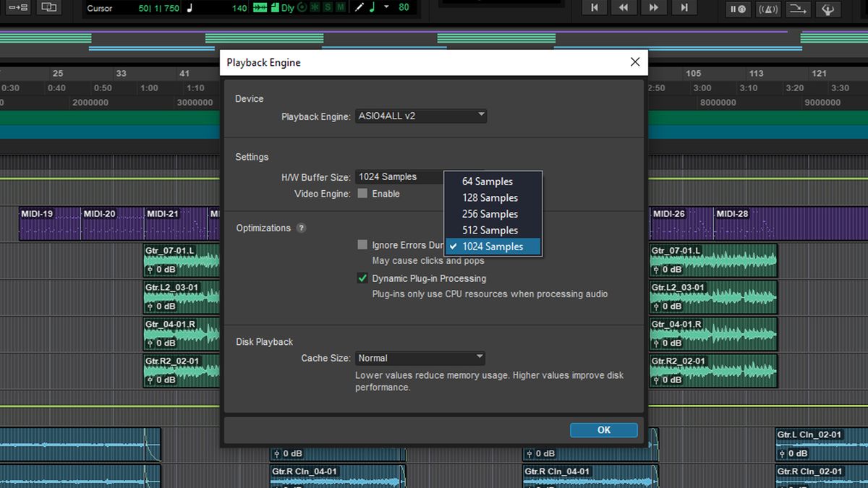868x488 pixels.
Task: Click the OK button in Playback Engine
Action: [x=603, y=429]
